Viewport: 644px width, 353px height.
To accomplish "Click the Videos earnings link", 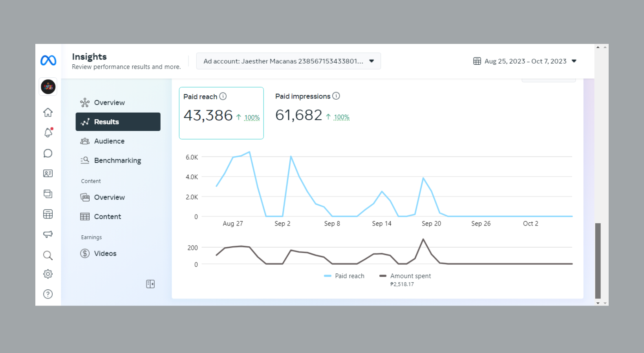I will coord(105,253).
